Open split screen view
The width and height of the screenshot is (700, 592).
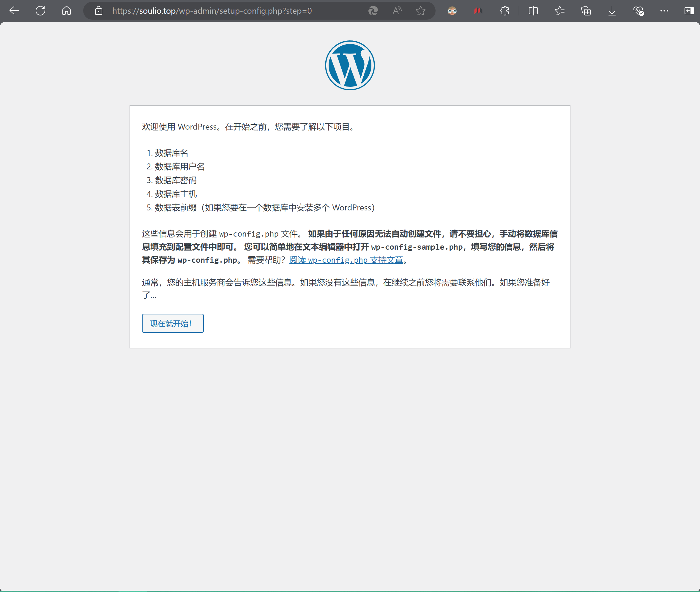point(533,11)
